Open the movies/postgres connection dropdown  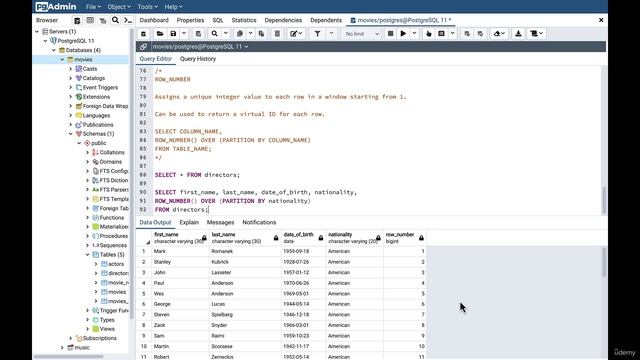pyautogui.click(x=200, y=47)
